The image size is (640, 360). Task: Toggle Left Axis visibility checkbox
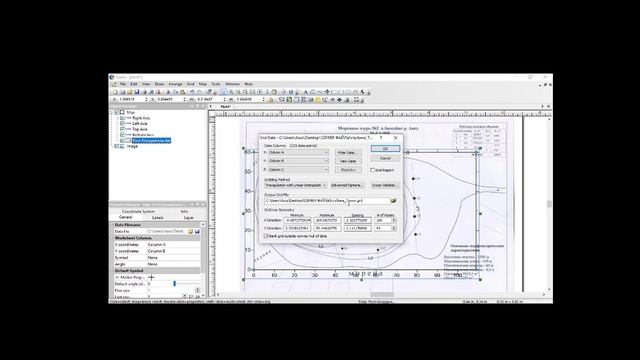coord(122,123)
